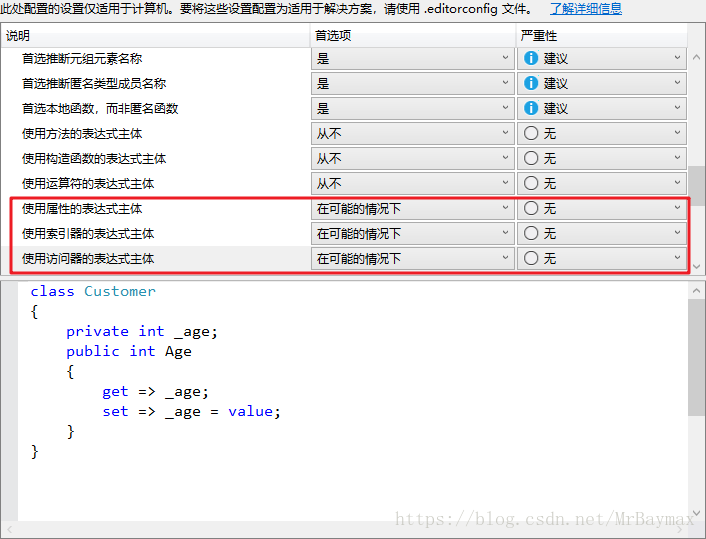
Task: Select the row 首选本地函数，而非匿名函数
Action: (x=100, y=109)
